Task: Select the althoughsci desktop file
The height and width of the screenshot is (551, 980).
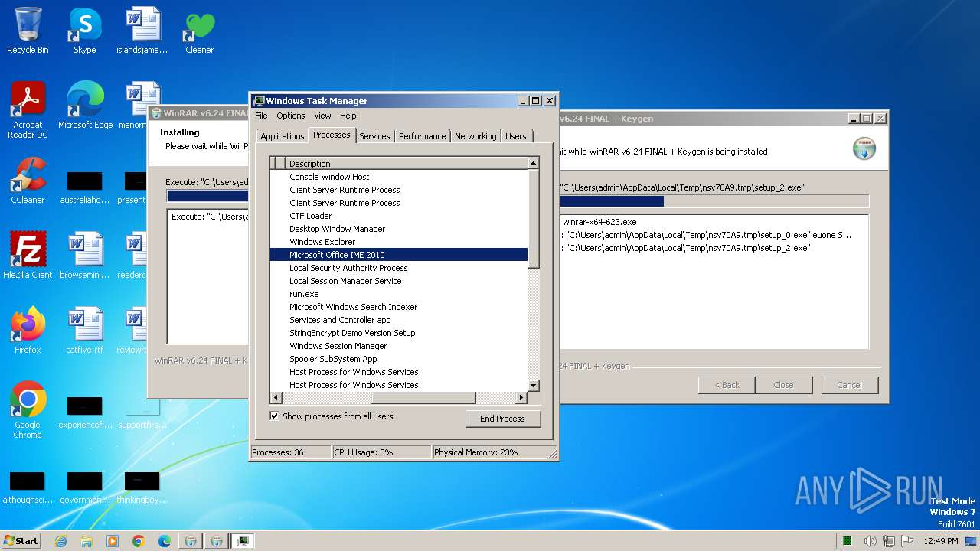Action: [x=28, y=487]
